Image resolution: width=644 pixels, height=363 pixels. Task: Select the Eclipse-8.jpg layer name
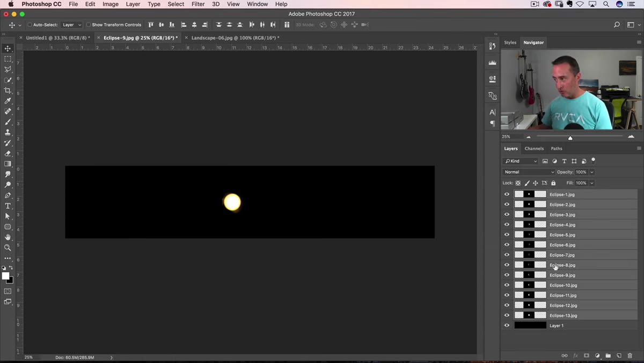[562, 265]
